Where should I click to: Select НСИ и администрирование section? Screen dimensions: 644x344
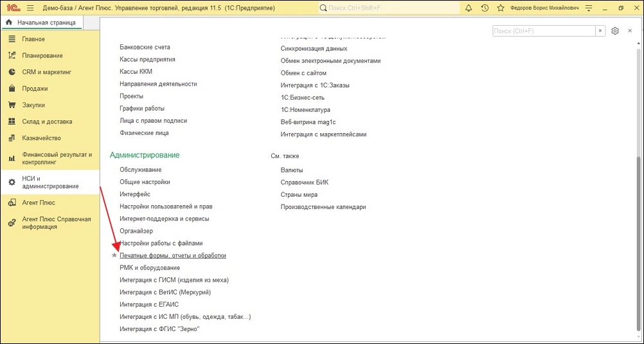(49, 182)
